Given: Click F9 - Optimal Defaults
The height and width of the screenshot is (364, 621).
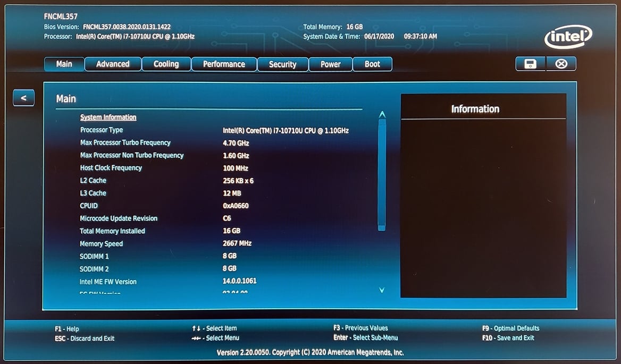Looking at the screenshot, I should tap(511, 328).
